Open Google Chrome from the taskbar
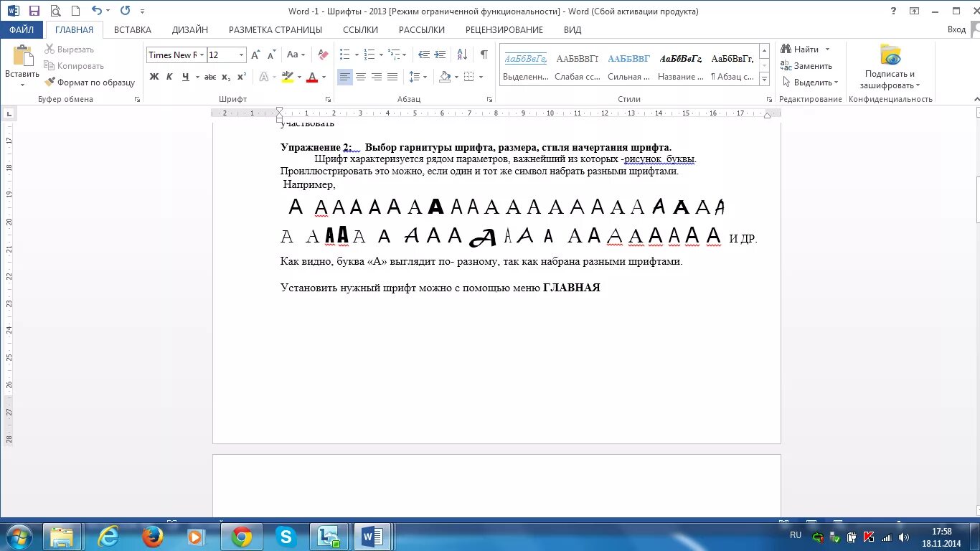 [242, 537]
